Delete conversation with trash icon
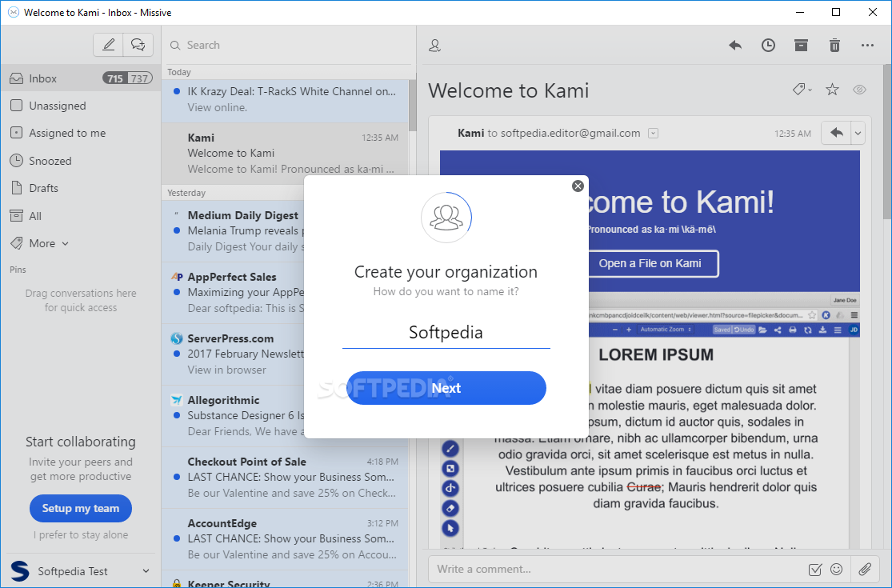This screenshot has height=588, width=892. tap(834, 46)
